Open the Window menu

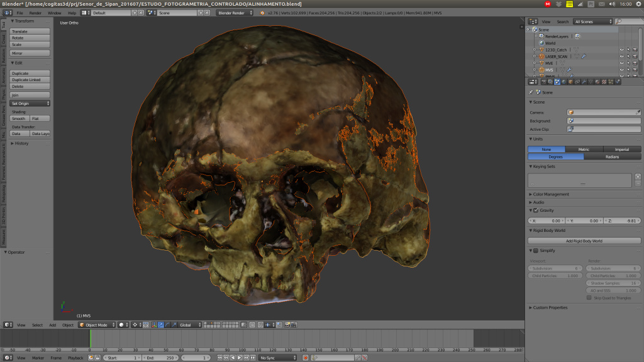(x=54, y=13)
